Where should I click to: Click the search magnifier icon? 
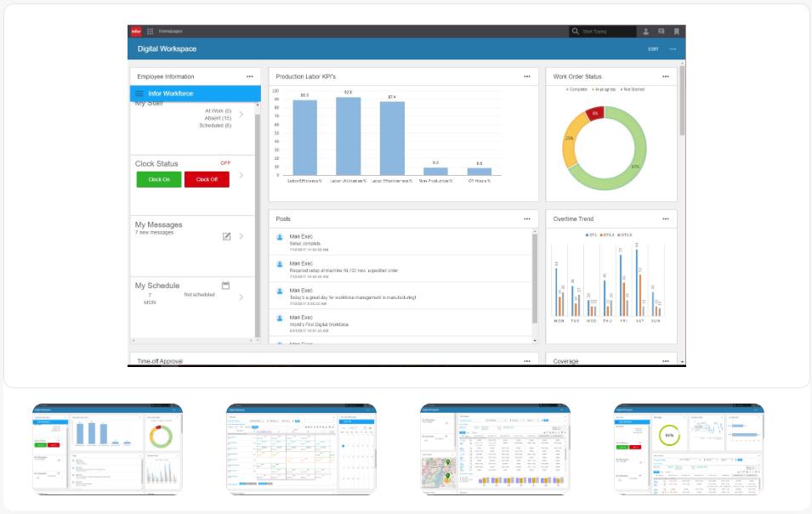(x=576, y=31)
